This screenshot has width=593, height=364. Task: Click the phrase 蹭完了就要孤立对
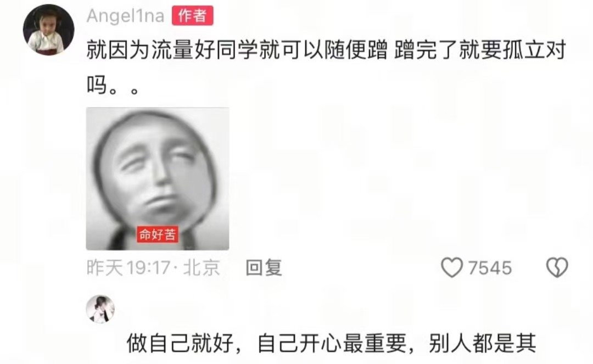click(x=480, y=50)
